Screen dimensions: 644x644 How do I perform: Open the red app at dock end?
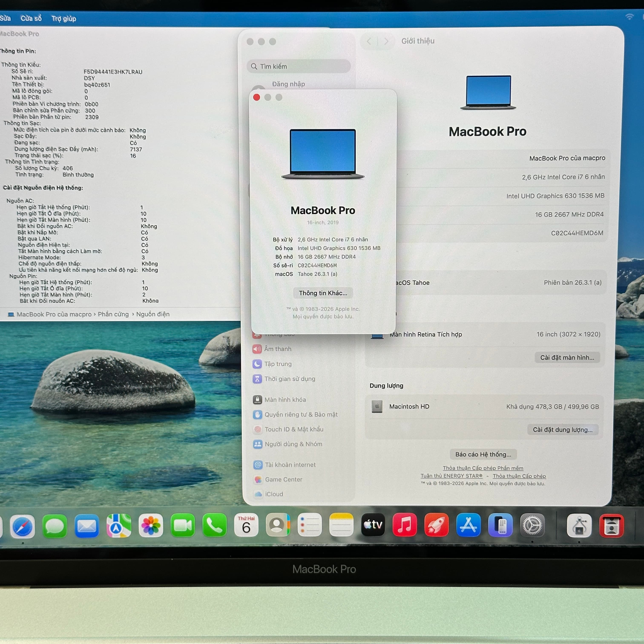(x=612, y=526)
